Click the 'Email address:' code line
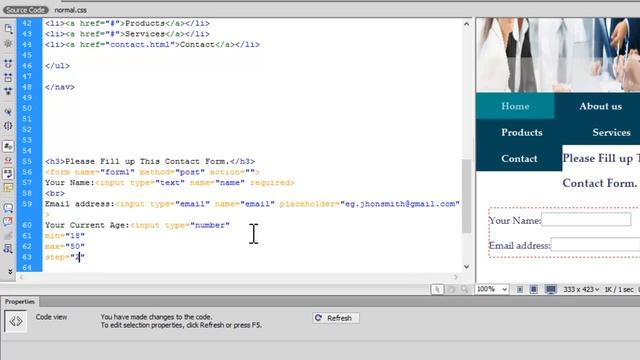Screen dimensions: 640x360 click(252, 204)
